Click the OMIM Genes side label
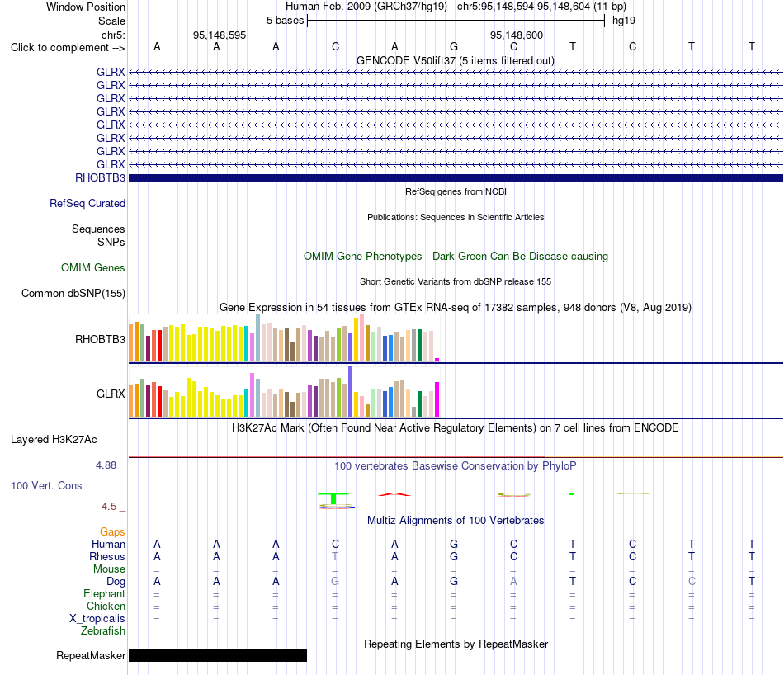The image size is (784, 675). pos(93,267)
